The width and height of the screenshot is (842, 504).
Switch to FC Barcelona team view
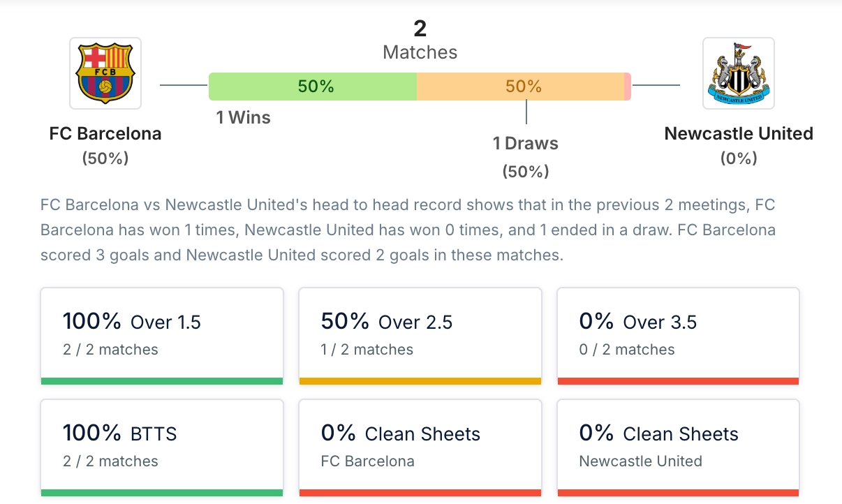click(x=105, y=133)
